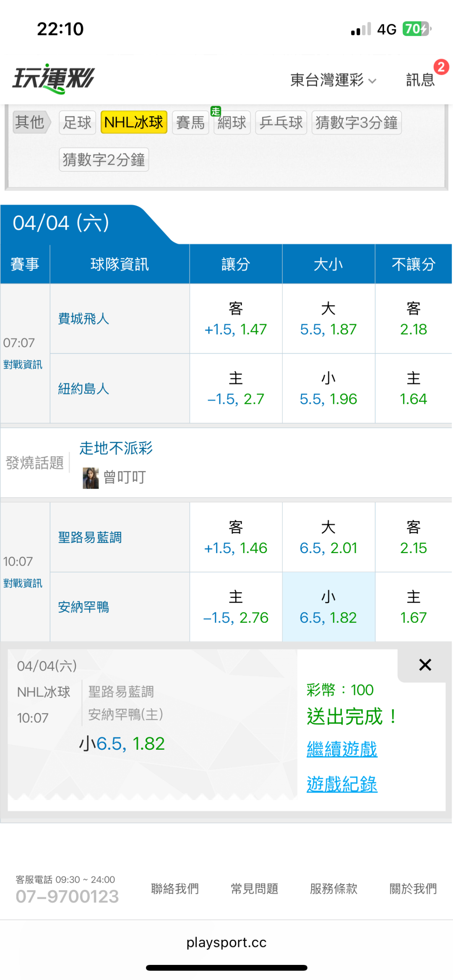
Task: Open 對戰資訊 for the 07:07 game
Action: [x=23, y=364]
